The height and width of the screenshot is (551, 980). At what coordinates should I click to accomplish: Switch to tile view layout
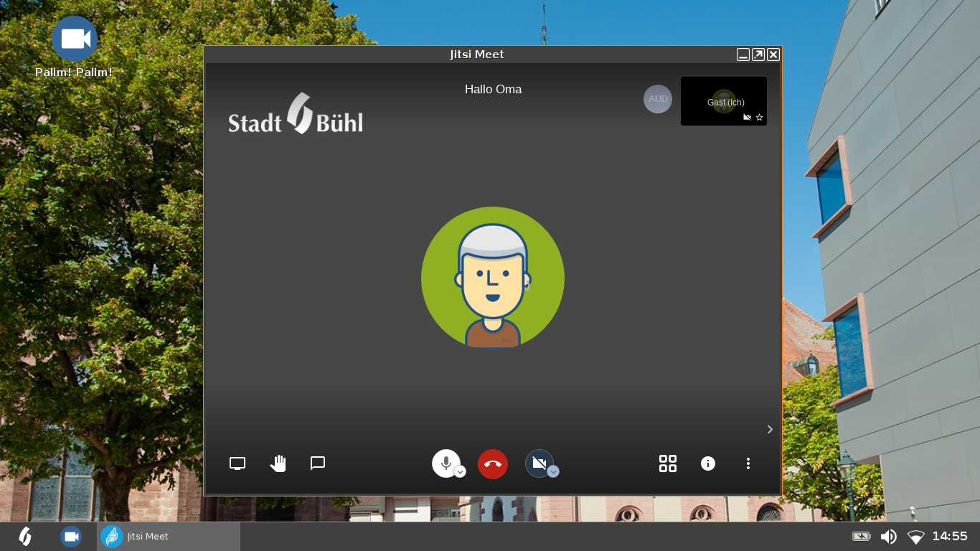click(668, 463)
